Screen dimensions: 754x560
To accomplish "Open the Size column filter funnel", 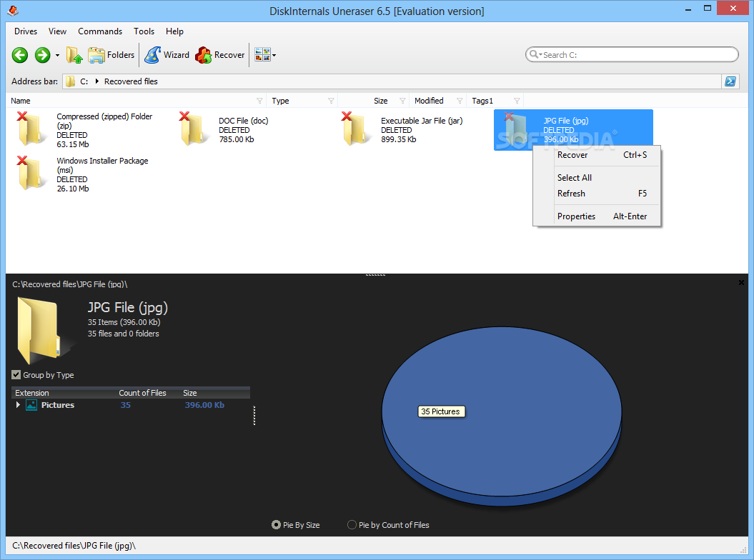I will point(402,101).
